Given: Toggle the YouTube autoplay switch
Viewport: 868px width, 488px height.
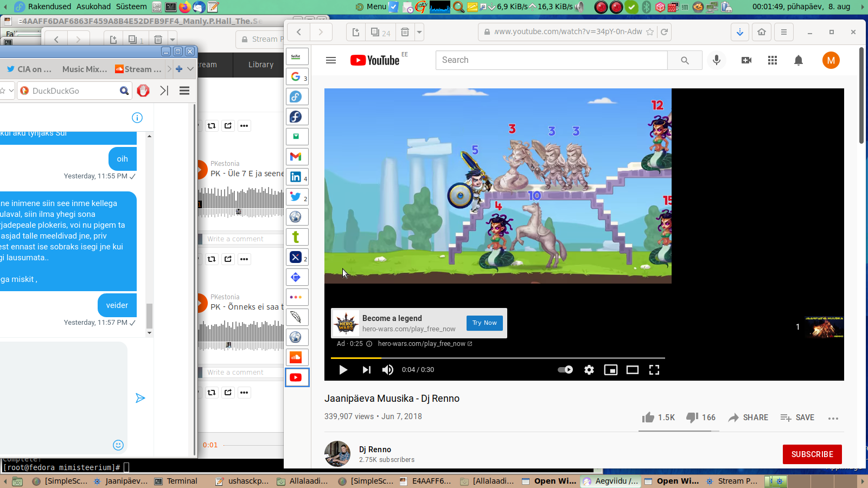Looking at the screenshot, I should 565,370.
